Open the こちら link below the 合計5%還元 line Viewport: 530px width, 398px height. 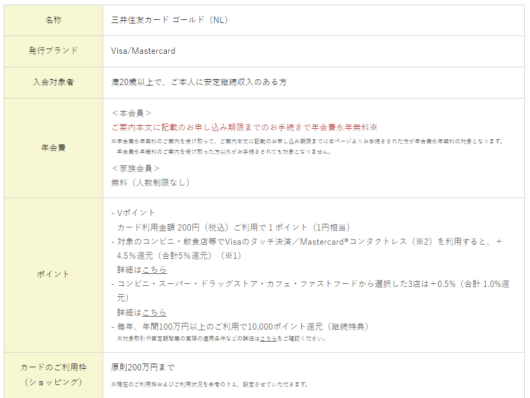pyautogui.click(x=154, y=270)
